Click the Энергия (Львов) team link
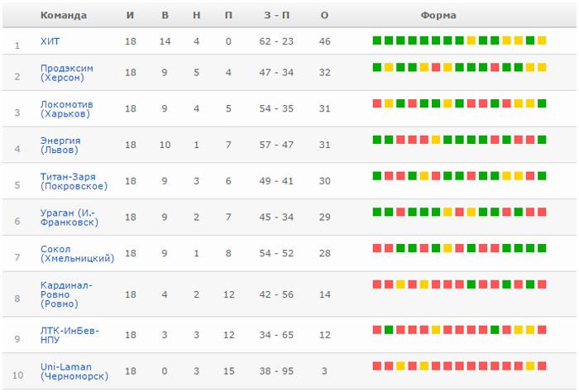Image resolution: width=579 pixels, height=392 pixels. pos(60,145)
